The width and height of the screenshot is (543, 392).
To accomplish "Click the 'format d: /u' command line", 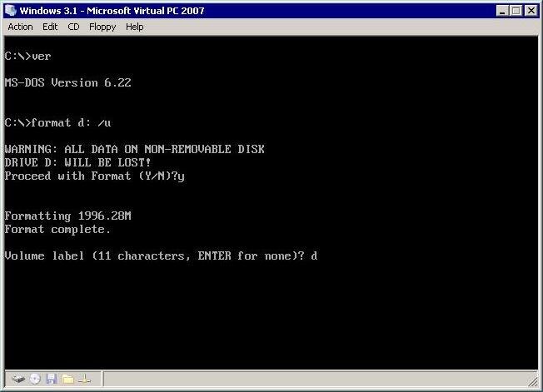I will click(x=57, y=122).
